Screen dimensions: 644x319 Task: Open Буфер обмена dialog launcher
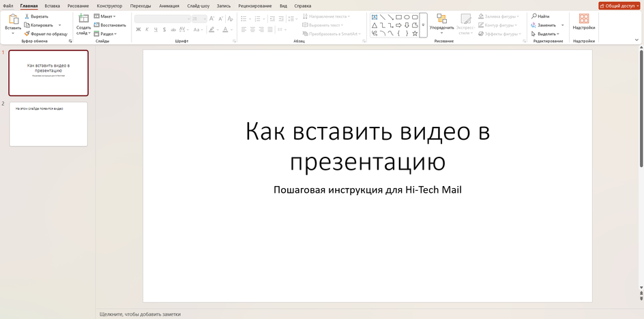pos(70,42)
